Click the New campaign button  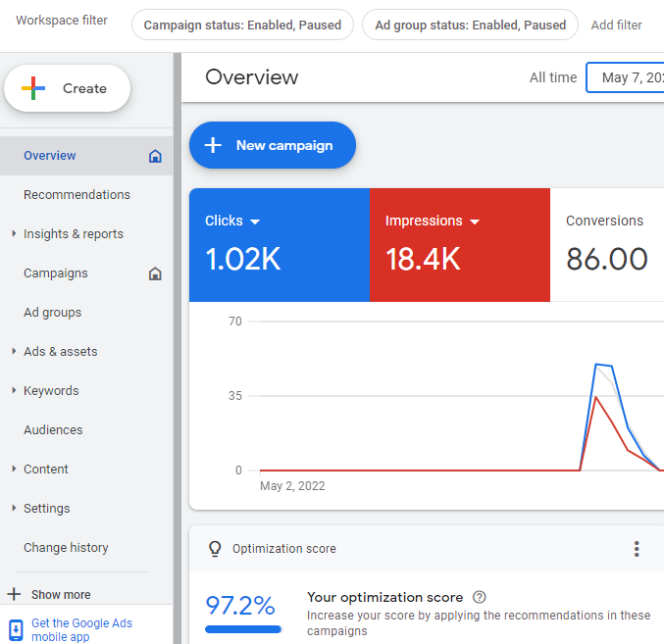(273, 145)
